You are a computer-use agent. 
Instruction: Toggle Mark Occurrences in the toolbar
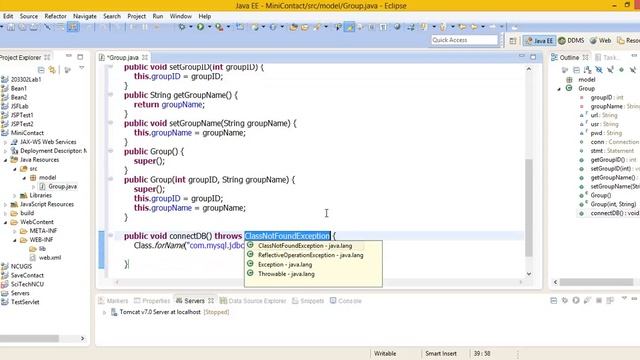coord(349,27)
